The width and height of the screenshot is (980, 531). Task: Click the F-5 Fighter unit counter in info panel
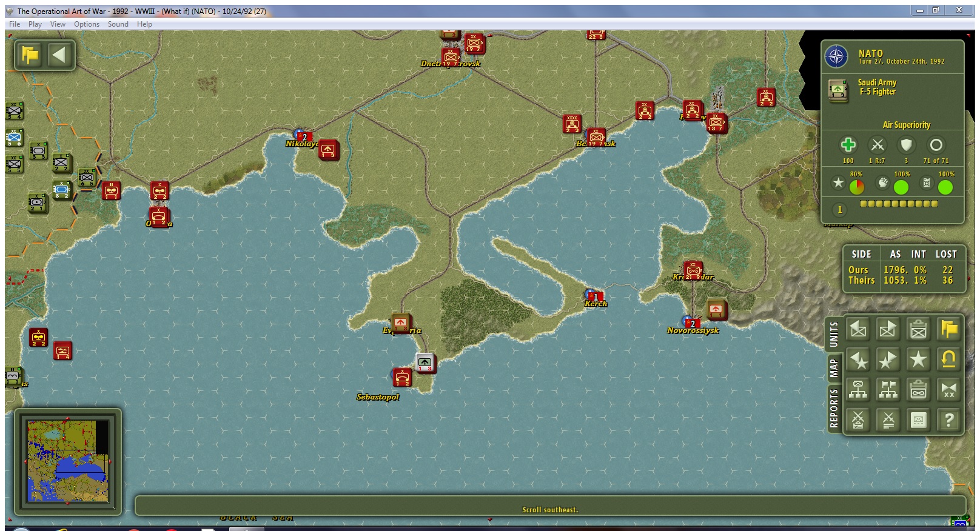[837, 91]
